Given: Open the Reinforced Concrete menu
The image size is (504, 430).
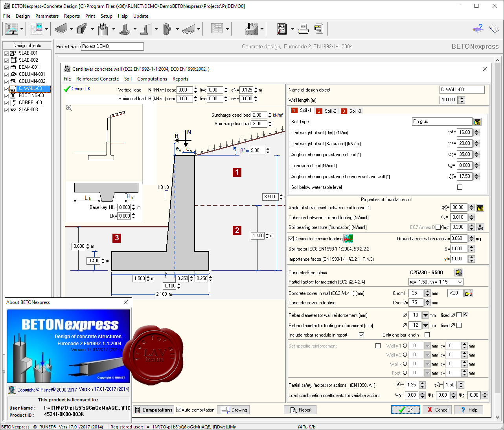Looking at the screenshot, I should coord(97,79).
